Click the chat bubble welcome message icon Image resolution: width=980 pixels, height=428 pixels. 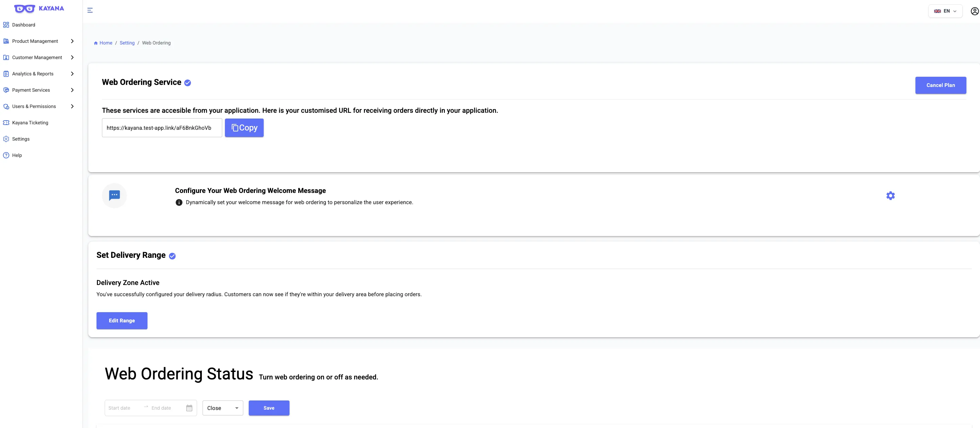click(114, 196)
